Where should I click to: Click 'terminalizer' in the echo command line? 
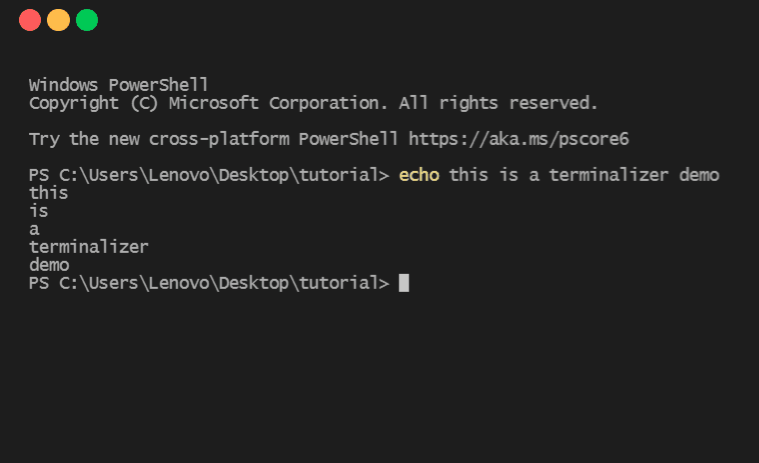pos(608,175)
